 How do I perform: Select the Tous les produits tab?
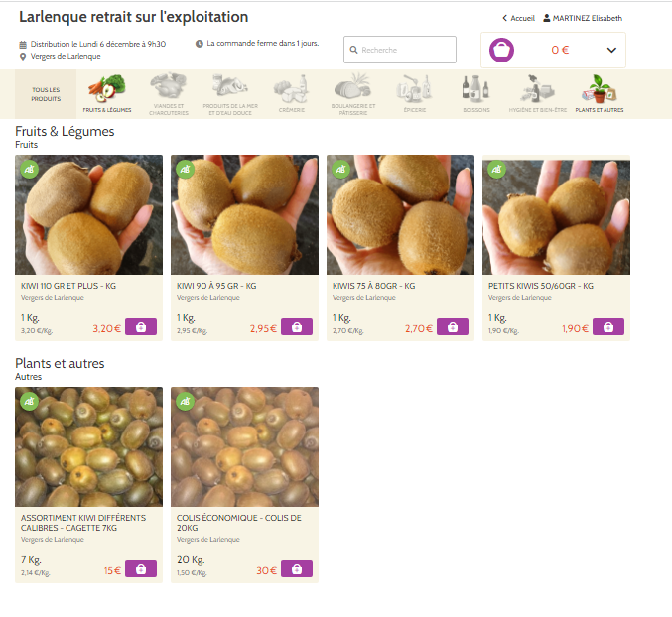pyautogui.click(x=46, y=94)
